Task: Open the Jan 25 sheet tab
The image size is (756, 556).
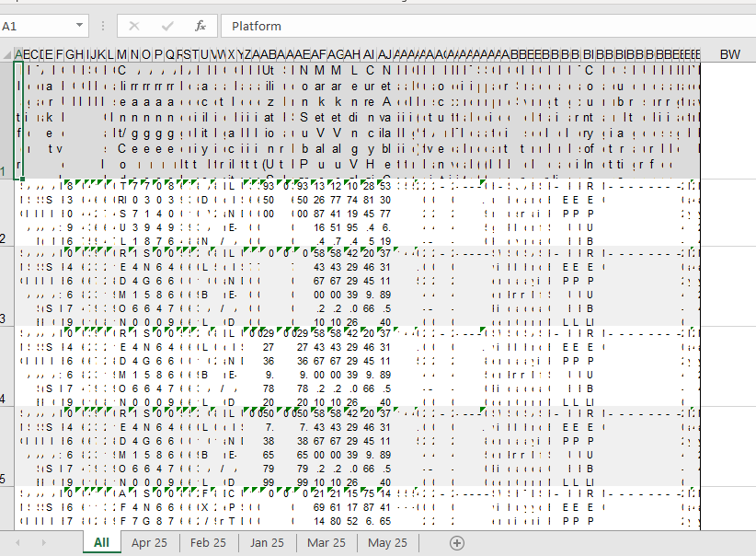Action: 267,543
